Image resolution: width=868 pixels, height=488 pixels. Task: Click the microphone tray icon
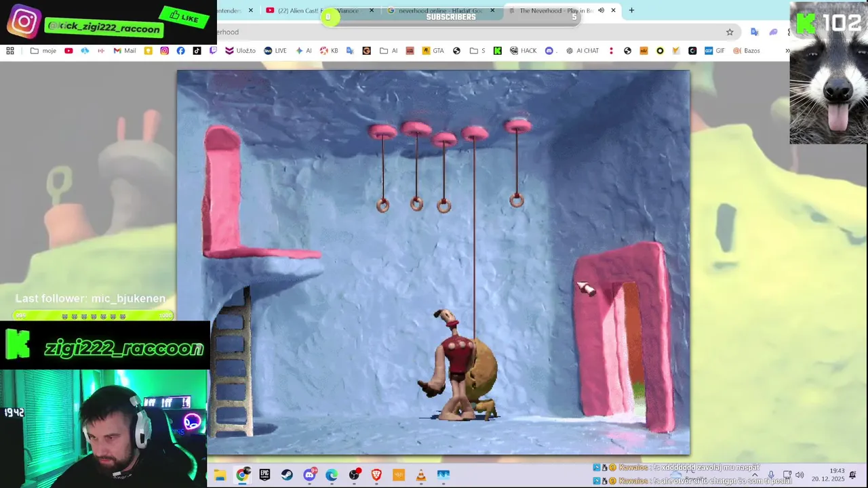point(771,475)
